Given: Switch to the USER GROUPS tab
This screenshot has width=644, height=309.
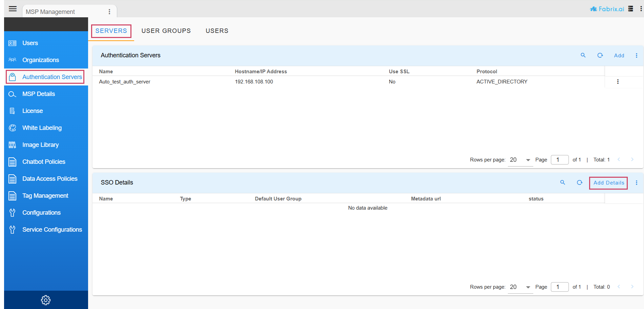Looking at the screenshot, I should coord(166,31).
